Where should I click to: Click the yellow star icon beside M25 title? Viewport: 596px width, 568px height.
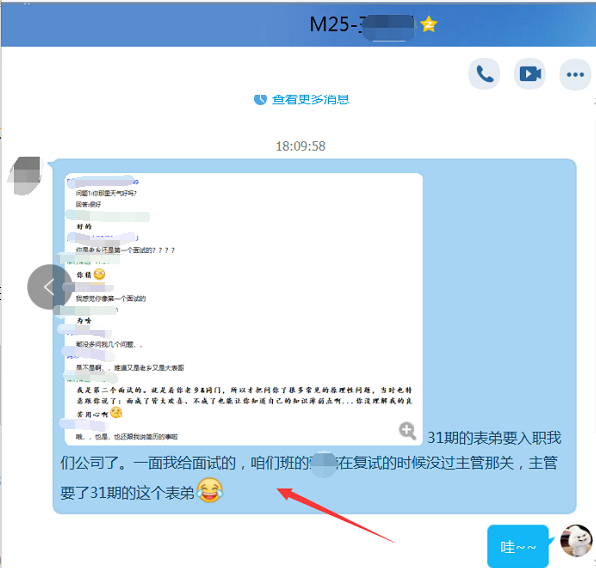(x=429, y=24)
